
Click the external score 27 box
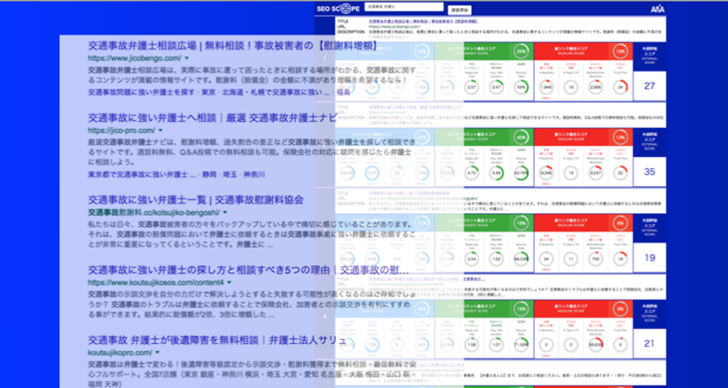tap(650, 86)
